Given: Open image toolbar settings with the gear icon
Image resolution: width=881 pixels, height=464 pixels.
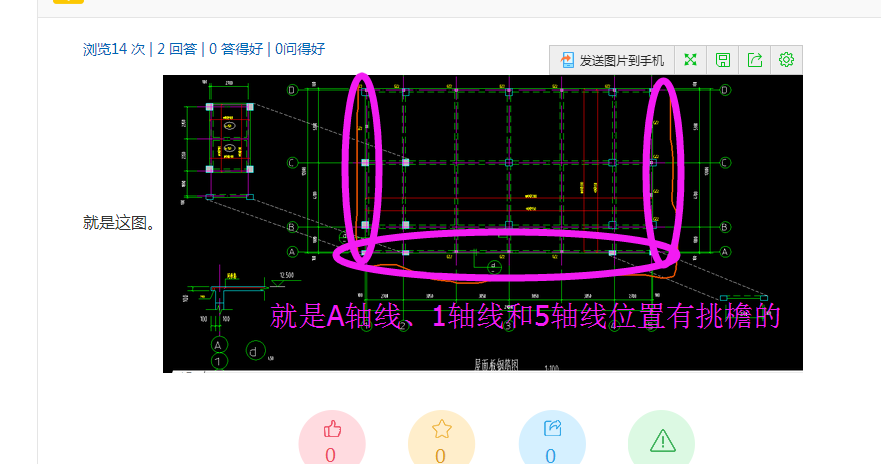Looking at the screenshot, I should click(786, 60).
